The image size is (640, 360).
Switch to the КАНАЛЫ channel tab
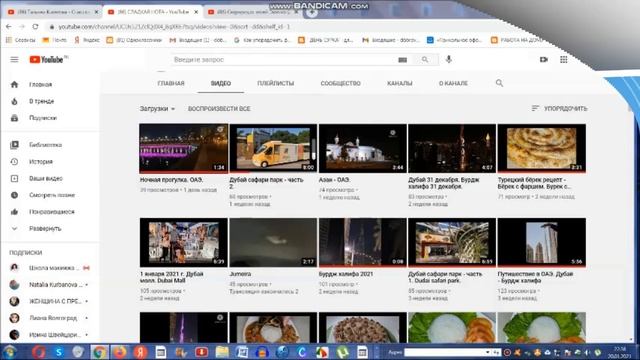tap(400, 83)
